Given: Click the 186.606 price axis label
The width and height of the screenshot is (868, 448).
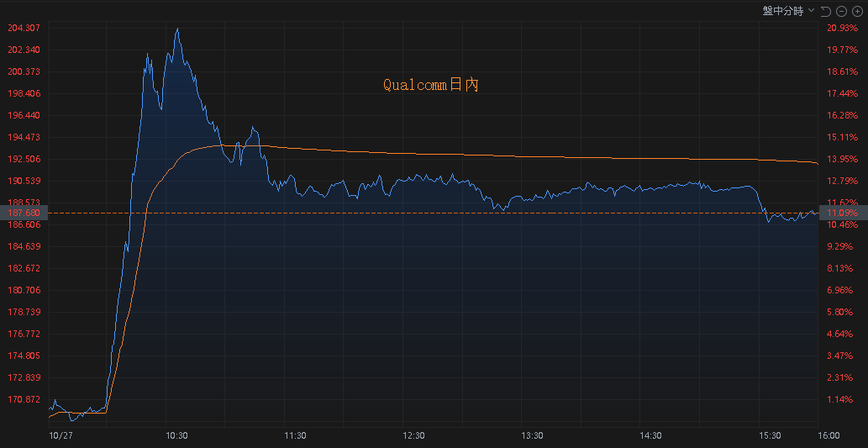Looking at the screenshot, I should 24,224.
